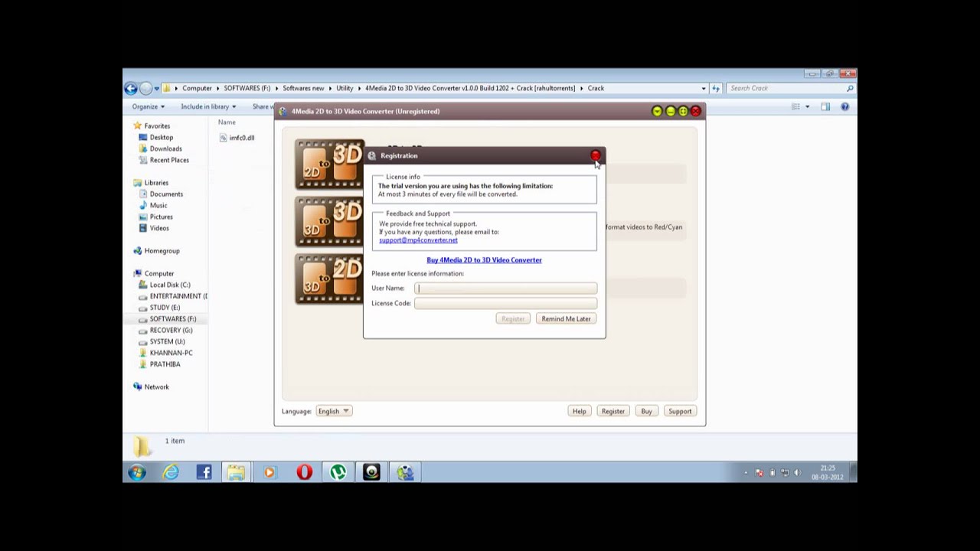
Task: Click the Explorer help question mark icon
Action: click(845, 107)
